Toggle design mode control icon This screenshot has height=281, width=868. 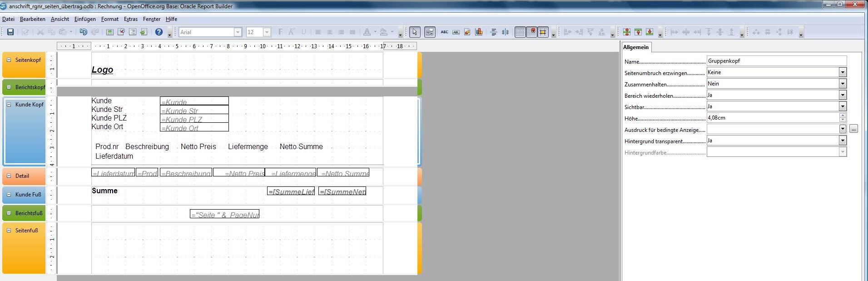pyautogui.click(x=430, y=32)
